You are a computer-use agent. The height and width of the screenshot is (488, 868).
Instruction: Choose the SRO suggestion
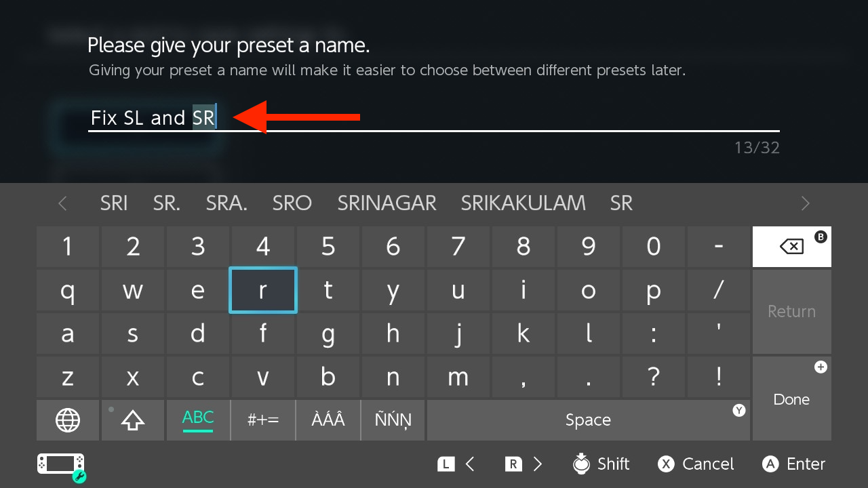pos(292,203)
